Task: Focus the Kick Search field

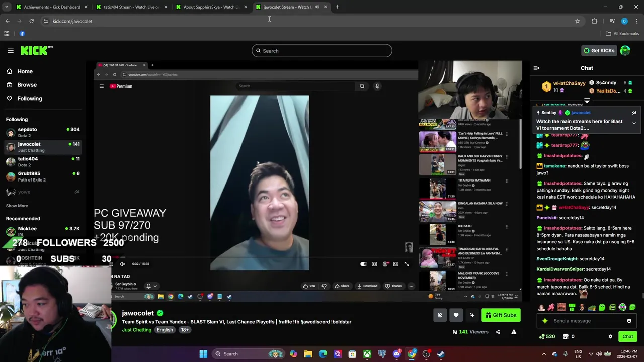Action: [322, 51]
